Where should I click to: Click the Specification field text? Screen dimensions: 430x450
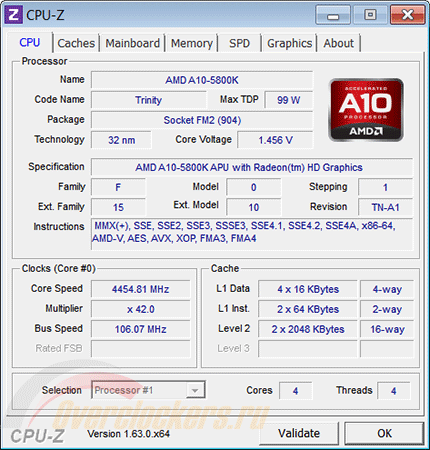pyautogui.click(x=252, y=167)
